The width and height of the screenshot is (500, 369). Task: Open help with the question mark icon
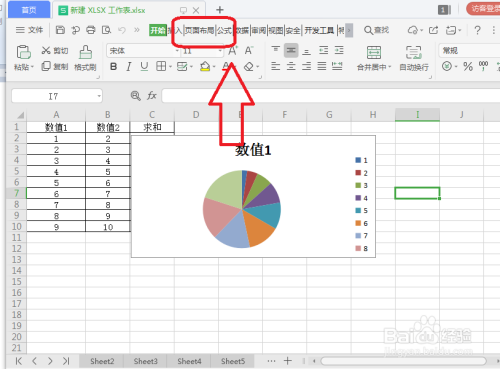point(477,30)
